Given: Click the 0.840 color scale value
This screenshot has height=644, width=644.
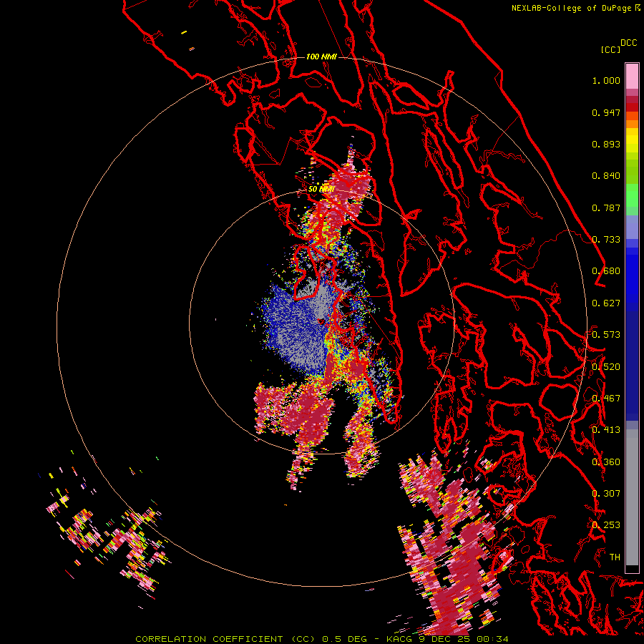Looking at the screenshot, I should (606, 176).
